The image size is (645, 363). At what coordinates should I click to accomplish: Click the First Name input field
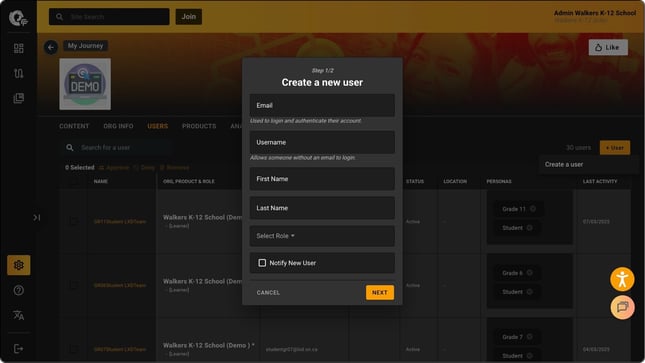tap(322, 179)
